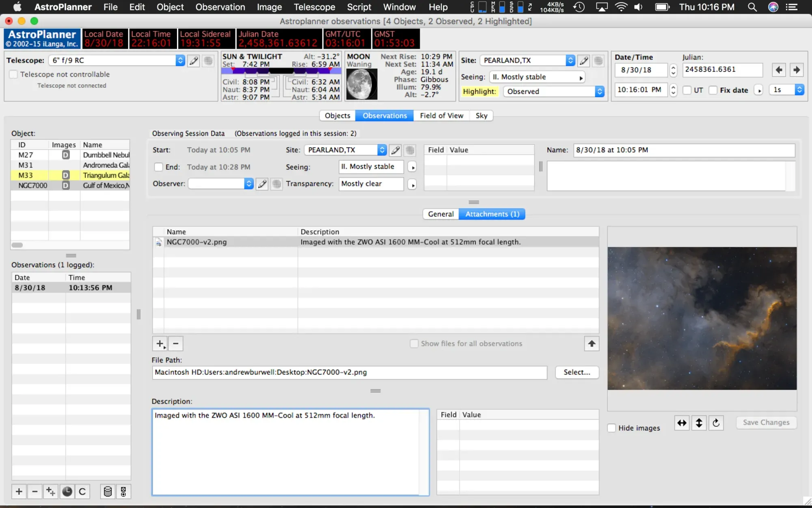Enable the Hide images checkbox
The image size is (812, 508).
coord(611,428)
